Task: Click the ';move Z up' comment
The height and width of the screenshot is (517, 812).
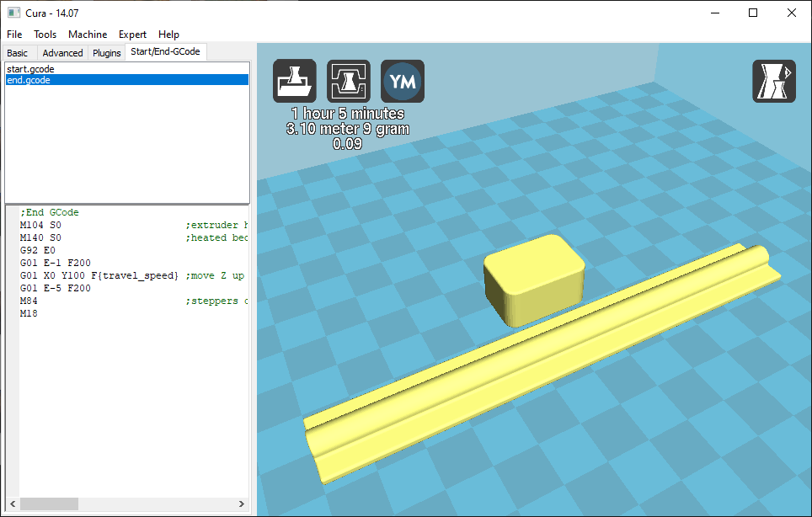Action: tap(216, 275)
